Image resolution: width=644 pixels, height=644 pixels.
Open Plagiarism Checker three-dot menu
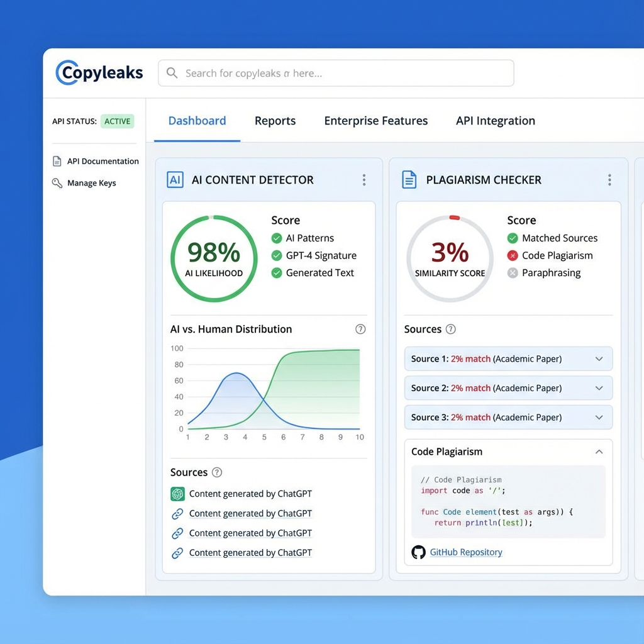609,180
